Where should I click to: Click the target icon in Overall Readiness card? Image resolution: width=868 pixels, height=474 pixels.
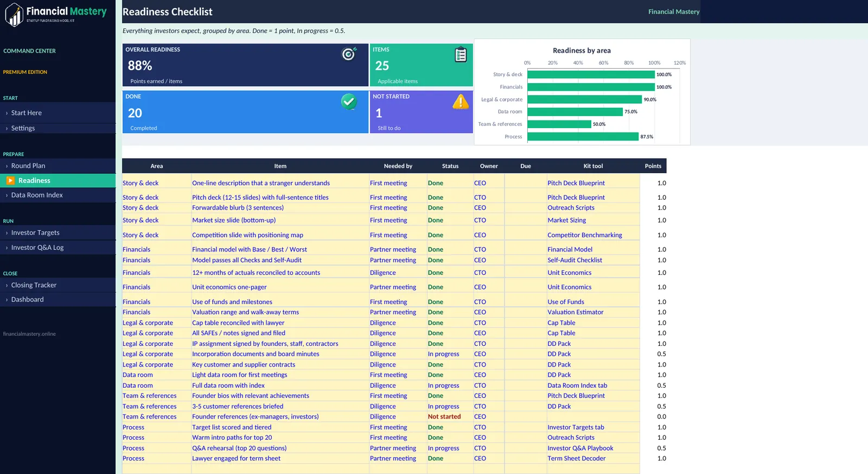pos(349,54)
